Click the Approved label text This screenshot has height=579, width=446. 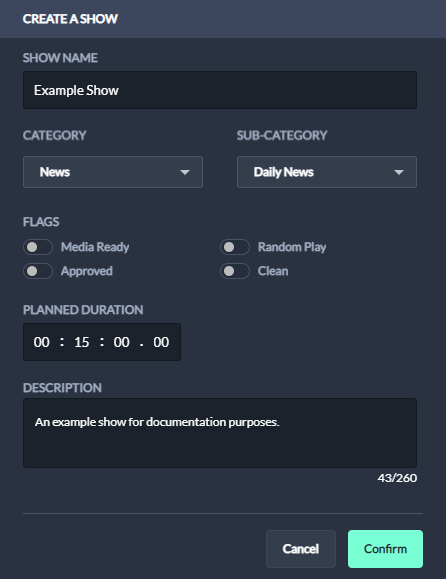tap(87, 271)
